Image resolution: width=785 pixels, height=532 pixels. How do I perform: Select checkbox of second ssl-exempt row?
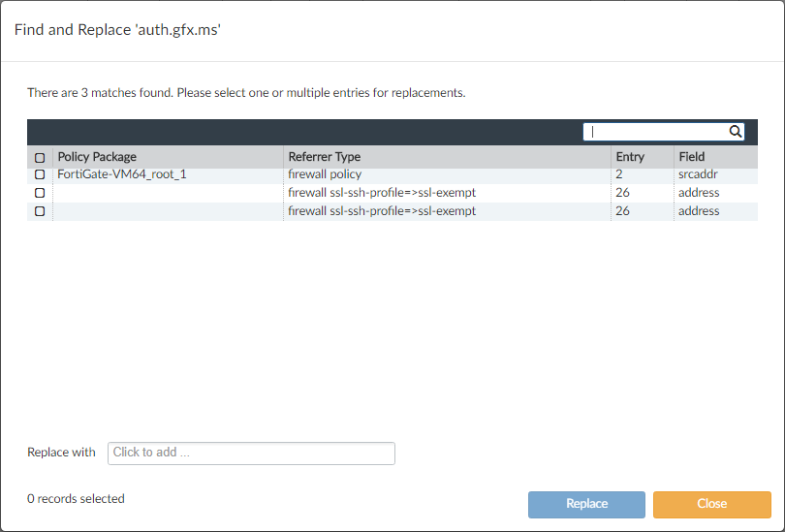tap(40, 211)
